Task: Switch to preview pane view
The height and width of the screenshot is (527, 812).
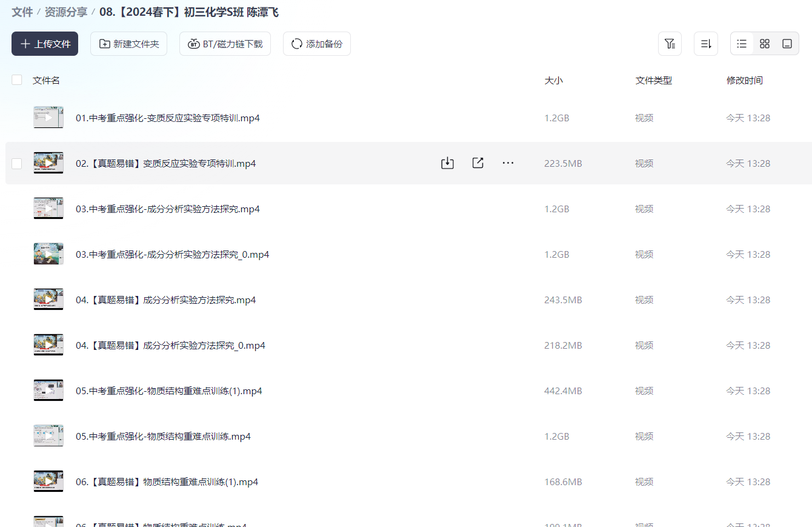Action: tap(787, 43)
